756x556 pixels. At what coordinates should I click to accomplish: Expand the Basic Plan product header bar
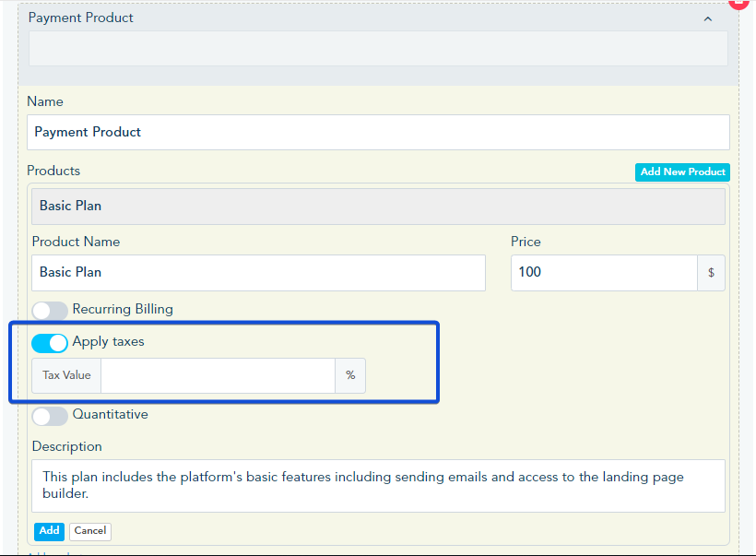tap(378, 207)
